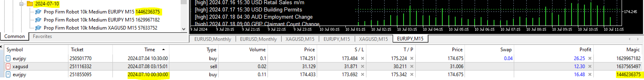This screenshot has width=644, height=80.
Task: Remove stop loss 173.692 on eurjpy order
Action: 363,75
